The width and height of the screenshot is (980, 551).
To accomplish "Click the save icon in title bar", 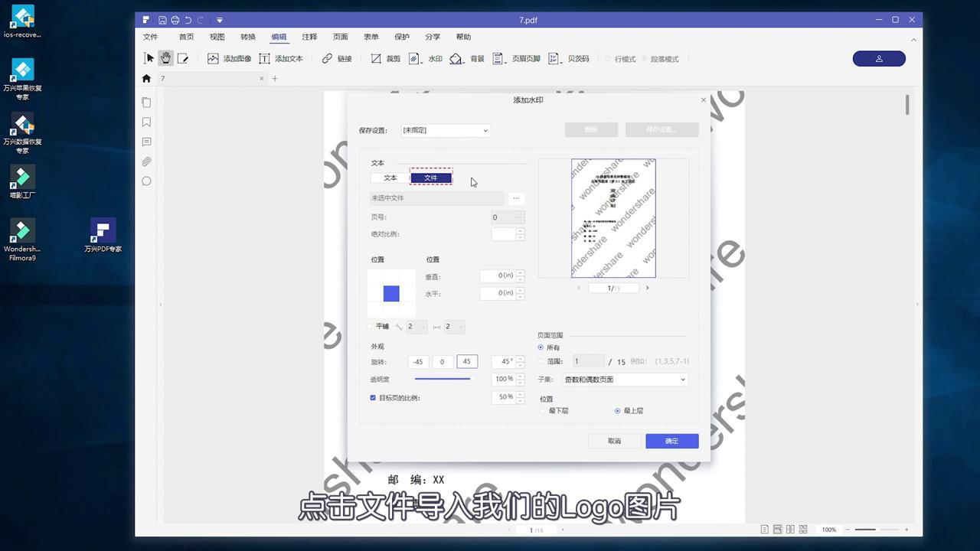I will [162, 20].
